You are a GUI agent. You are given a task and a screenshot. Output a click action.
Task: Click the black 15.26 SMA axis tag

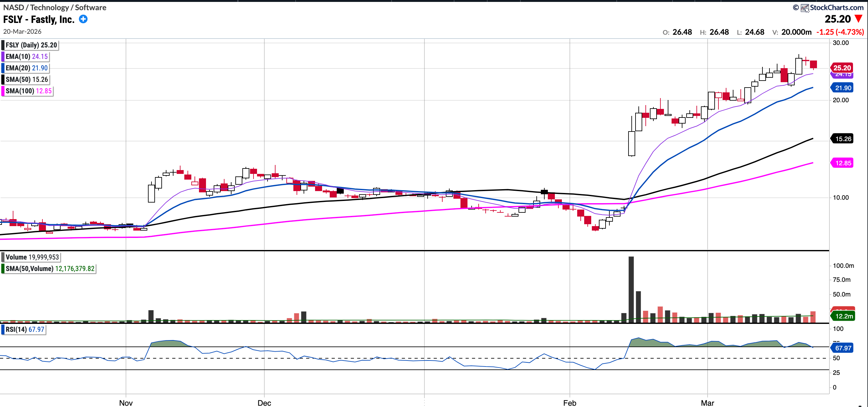[842, 139]
